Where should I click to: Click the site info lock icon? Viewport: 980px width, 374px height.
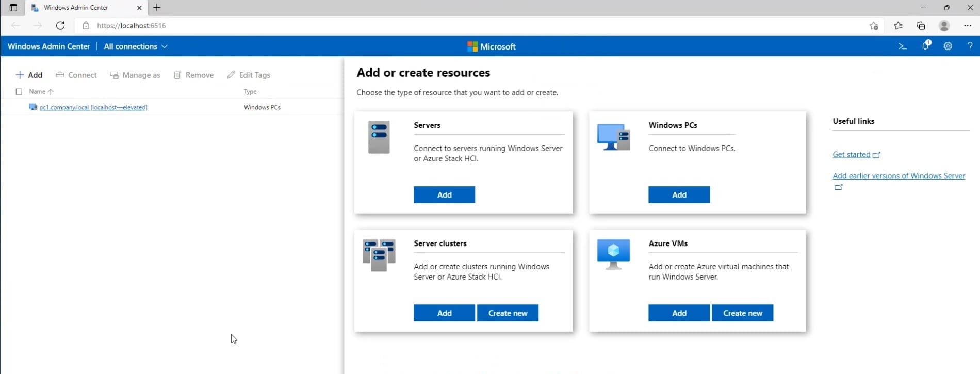[x=86, y=25]
